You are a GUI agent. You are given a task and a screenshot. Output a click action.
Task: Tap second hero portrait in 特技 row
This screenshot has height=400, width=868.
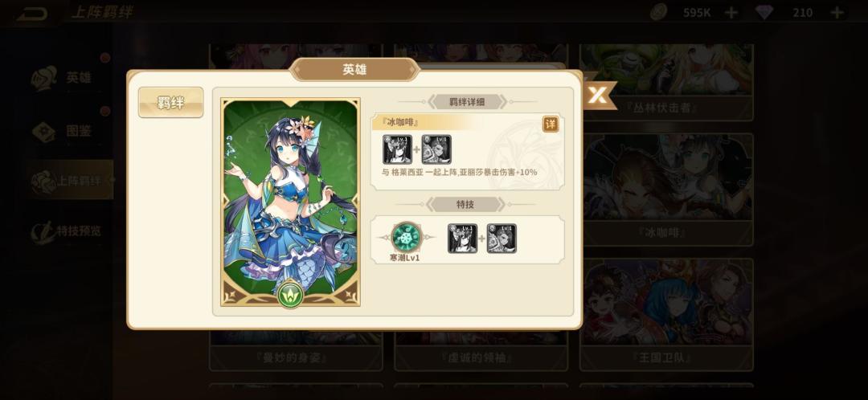pos(502,239)
